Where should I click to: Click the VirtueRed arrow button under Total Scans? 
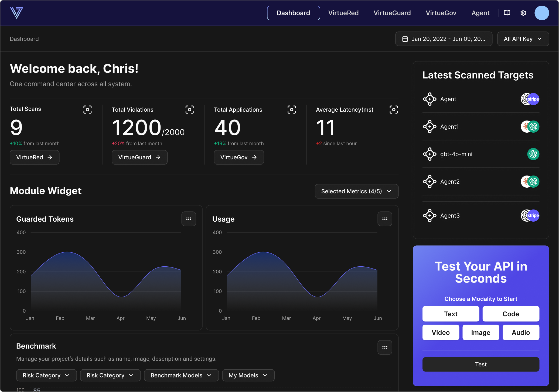tap(35, 157)
